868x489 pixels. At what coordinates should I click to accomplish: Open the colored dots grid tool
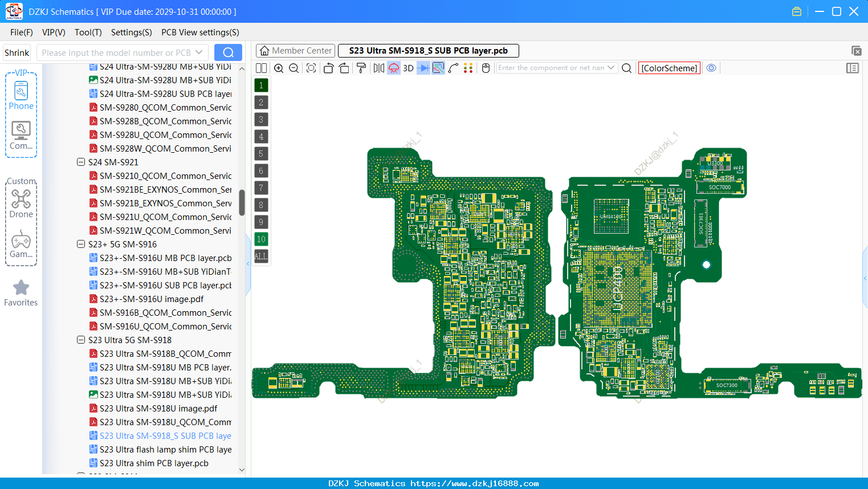pyautogui.click(x=468, y=68)
